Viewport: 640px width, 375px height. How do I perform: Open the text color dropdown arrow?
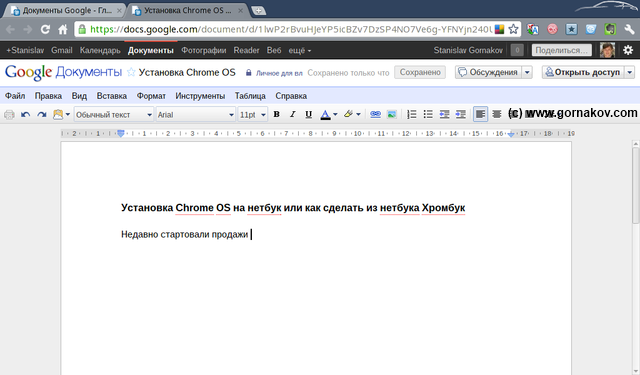[335, 115]
